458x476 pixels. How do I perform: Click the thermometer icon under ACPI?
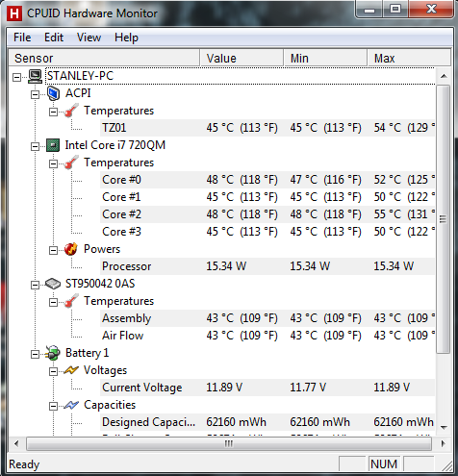pyautogui.click(x=71, y=111)
